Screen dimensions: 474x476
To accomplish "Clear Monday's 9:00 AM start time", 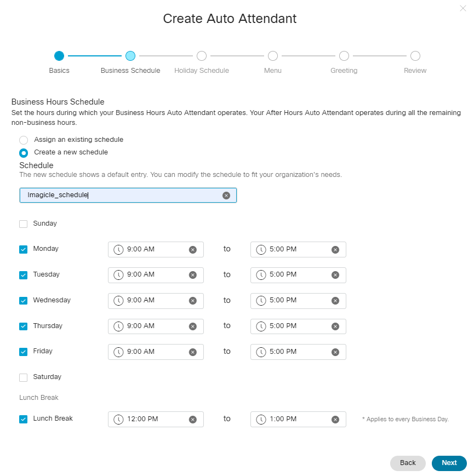I will (x=193, y=250).
